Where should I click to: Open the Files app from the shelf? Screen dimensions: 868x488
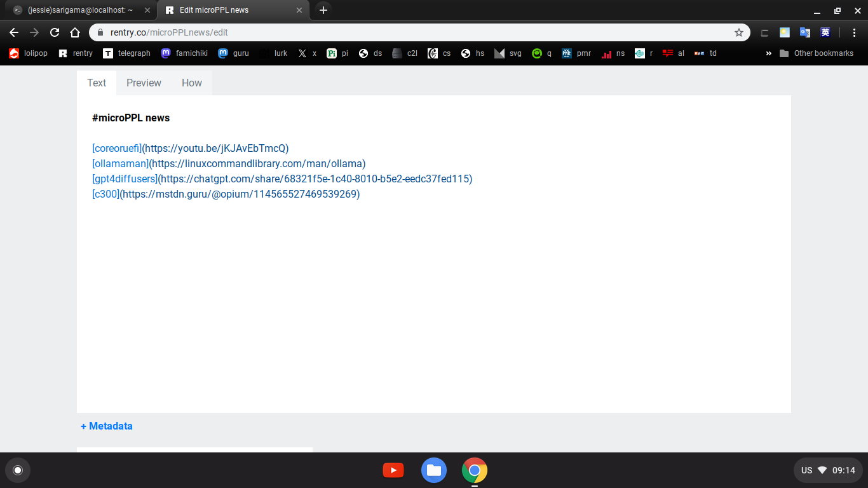point(434,470)
